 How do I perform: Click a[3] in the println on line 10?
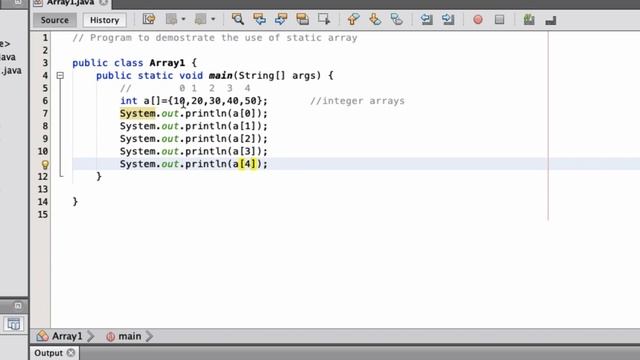coord(244,151)
